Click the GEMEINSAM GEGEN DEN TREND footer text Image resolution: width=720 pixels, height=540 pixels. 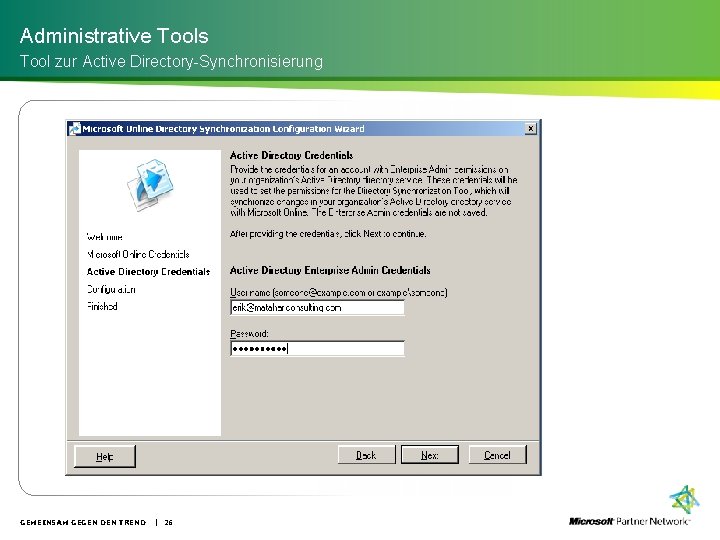(x=83, y=523)
